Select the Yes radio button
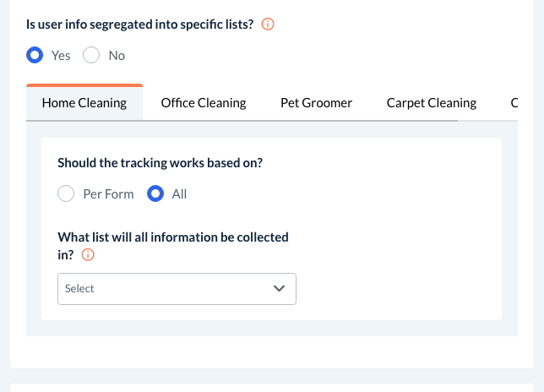 pos(35,55)
